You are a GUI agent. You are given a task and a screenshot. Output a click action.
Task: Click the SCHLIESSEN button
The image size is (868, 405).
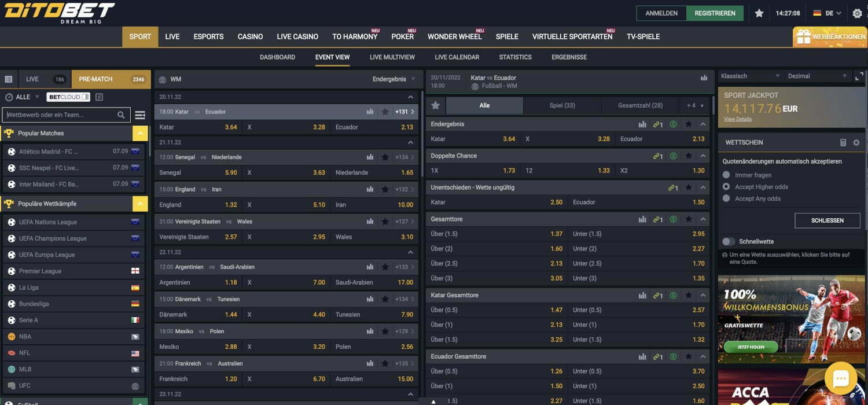tap(827, 220)
